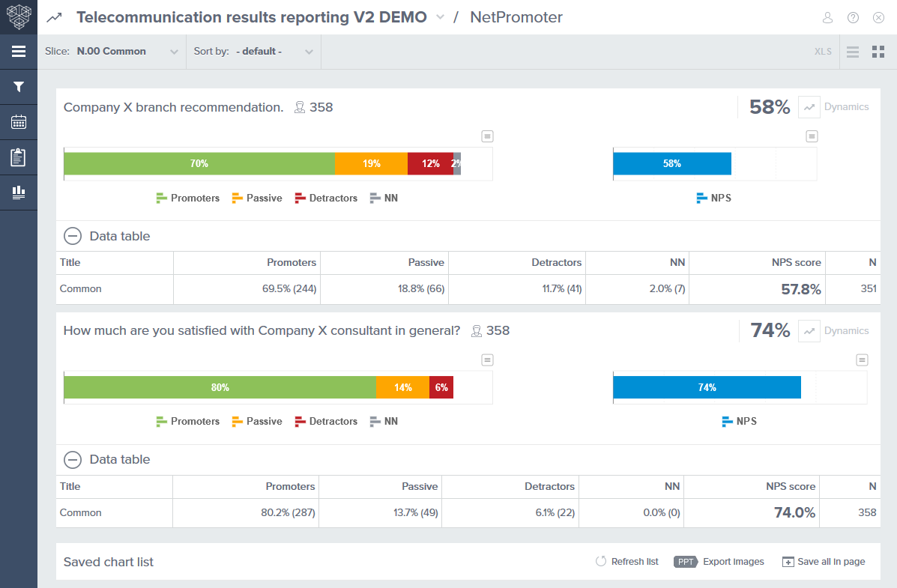Open the user account profile icon
Screen dimensions: 897x588
point(827,18)
